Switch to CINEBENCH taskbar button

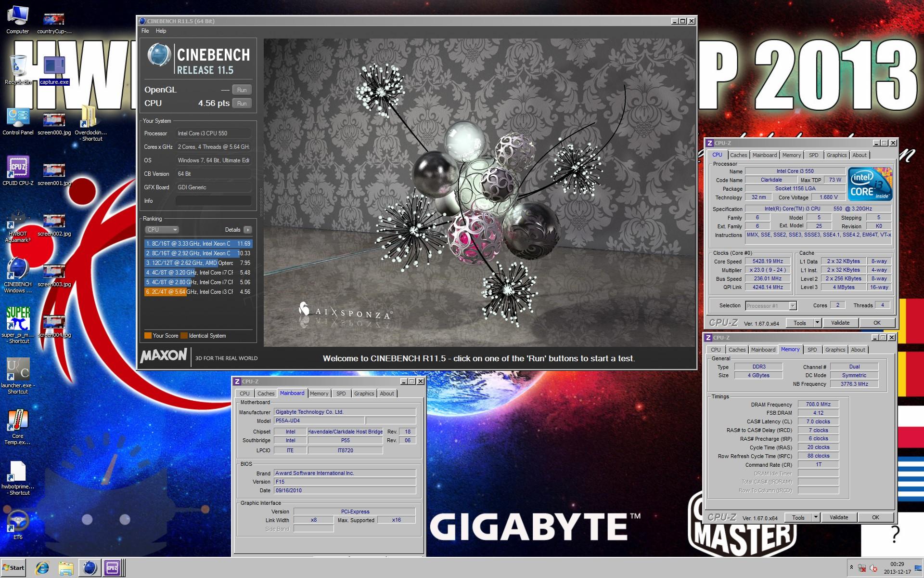[90, 568]
